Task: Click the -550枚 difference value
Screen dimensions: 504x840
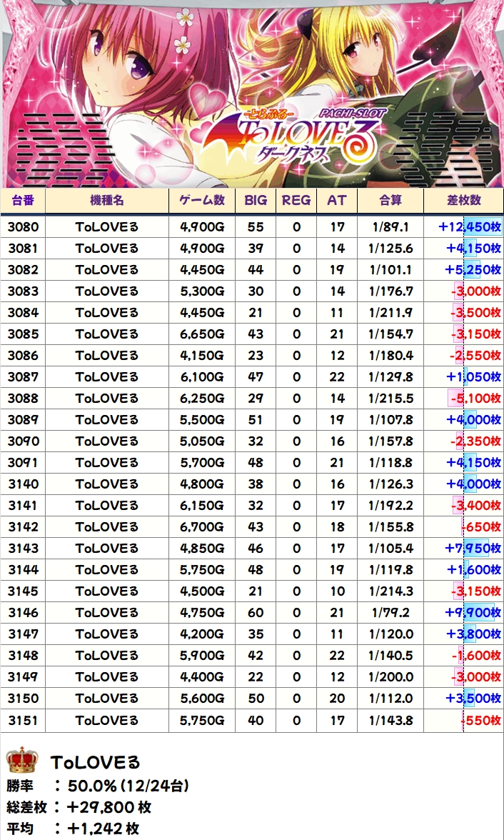Action: coord(481,720)
